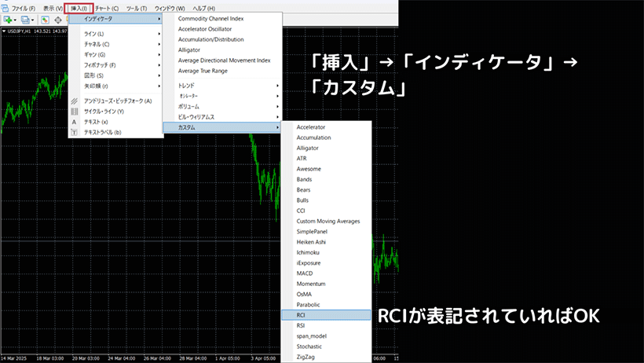Click the new chart icon with green plus
The height and width of the screenshot is (363, 644).
[x=7, y=20]
